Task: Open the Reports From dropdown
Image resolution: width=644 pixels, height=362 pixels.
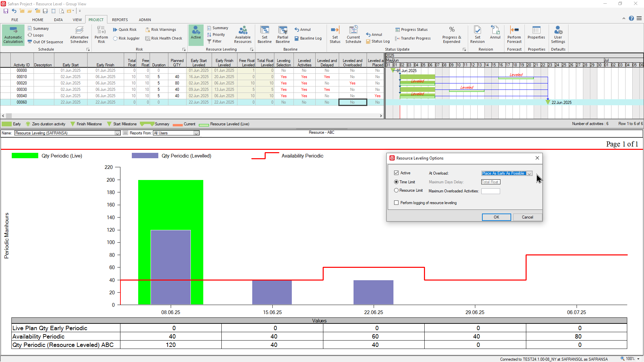Action: [x=196, y=133]
